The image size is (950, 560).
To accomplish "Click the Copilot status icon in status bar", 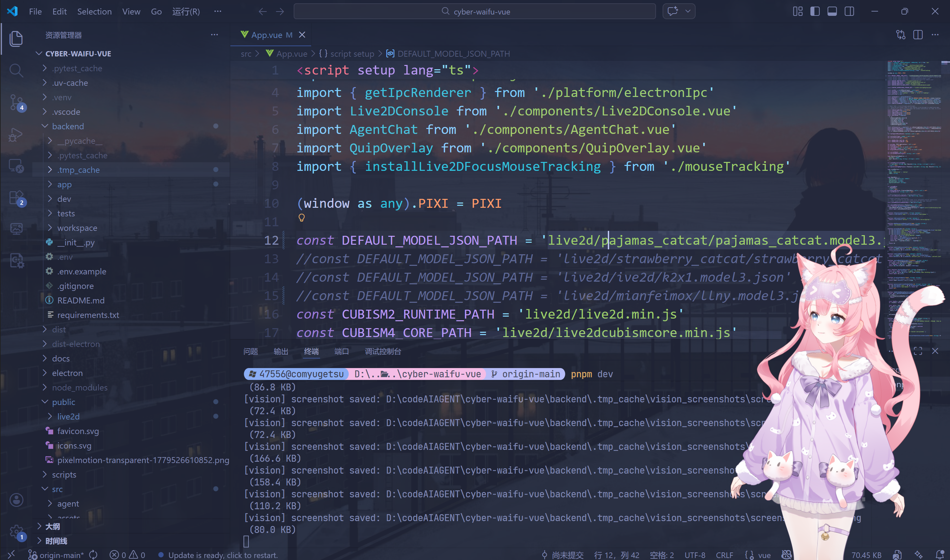I will pyautogui.click(x=787, y=555).
